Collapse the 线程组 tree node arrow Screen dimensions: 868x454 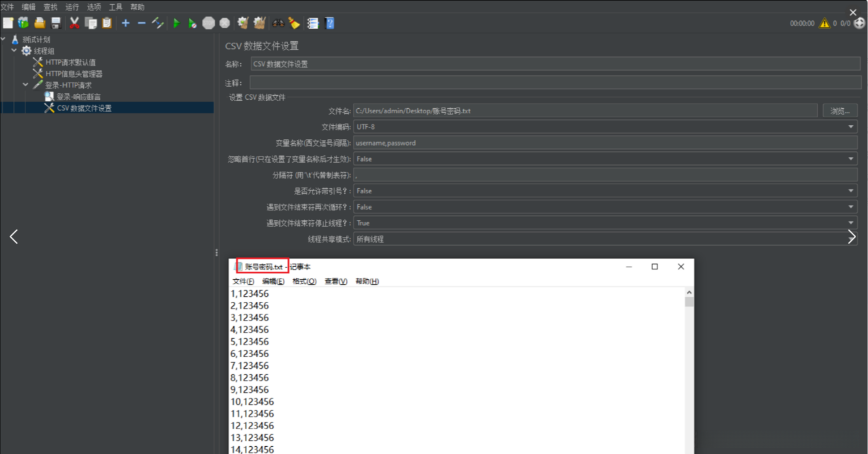point(14,50)
